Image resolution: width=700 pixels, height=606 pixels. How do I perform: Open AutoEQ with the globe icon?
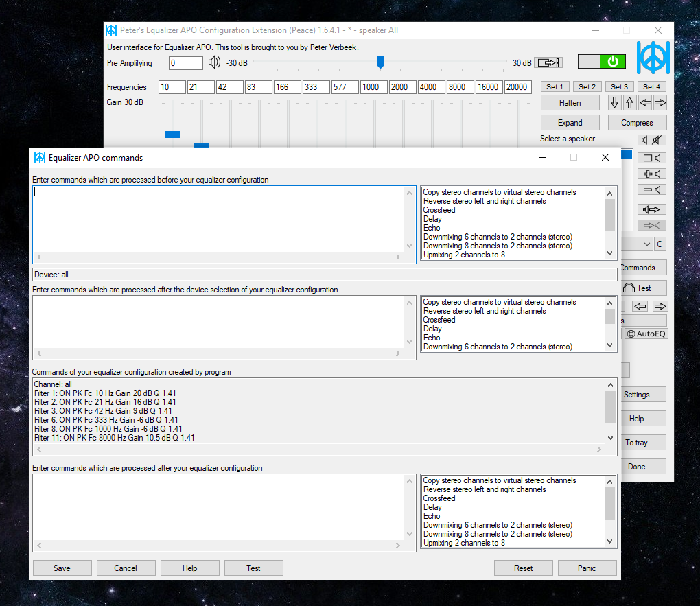646,334
